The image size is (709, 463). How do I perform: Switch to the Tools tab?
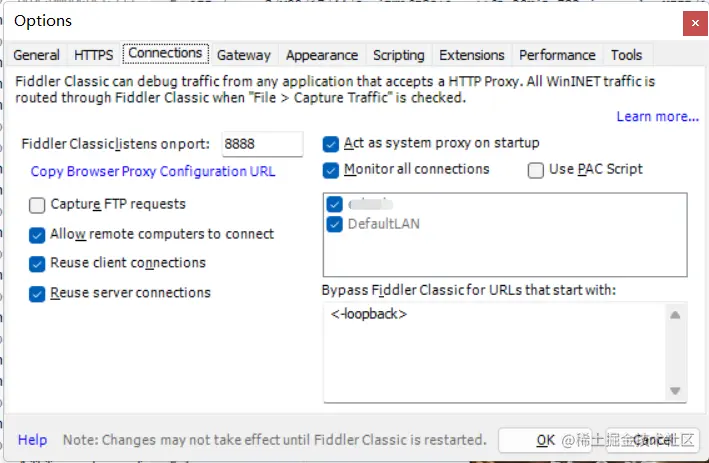pos(626,55)
